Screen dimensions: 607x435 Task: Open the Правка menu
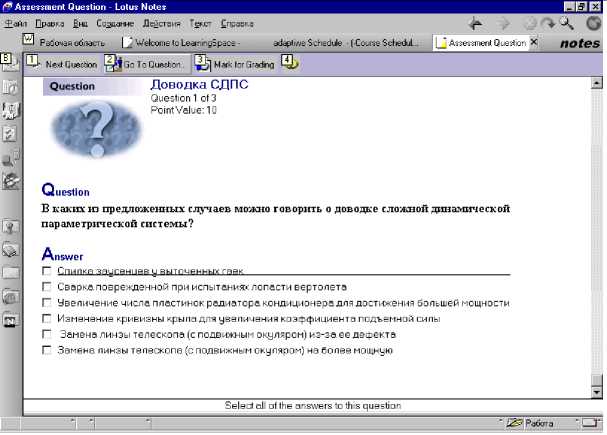50,24
